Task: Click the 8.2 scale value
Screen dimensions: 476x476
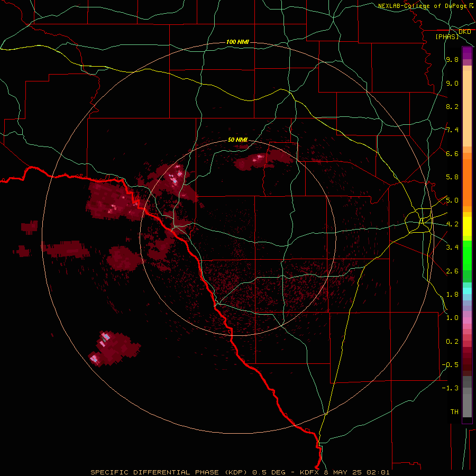Action: pos(452,106)
